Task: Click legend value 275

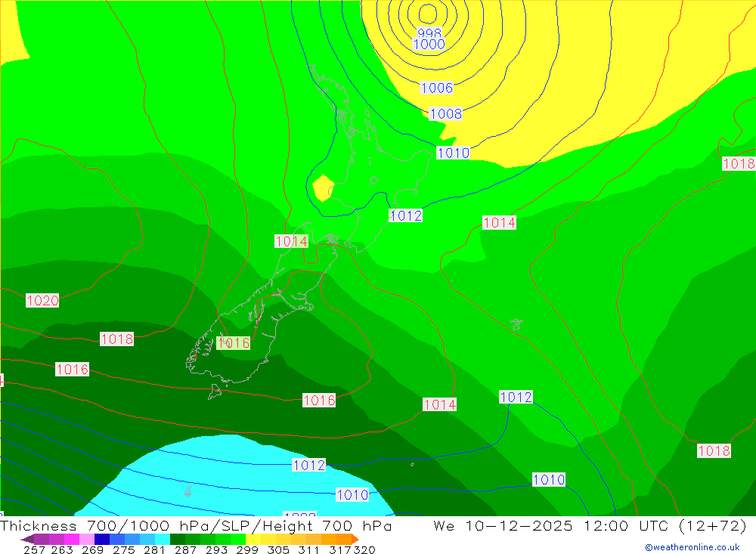Action: [124, 550]
